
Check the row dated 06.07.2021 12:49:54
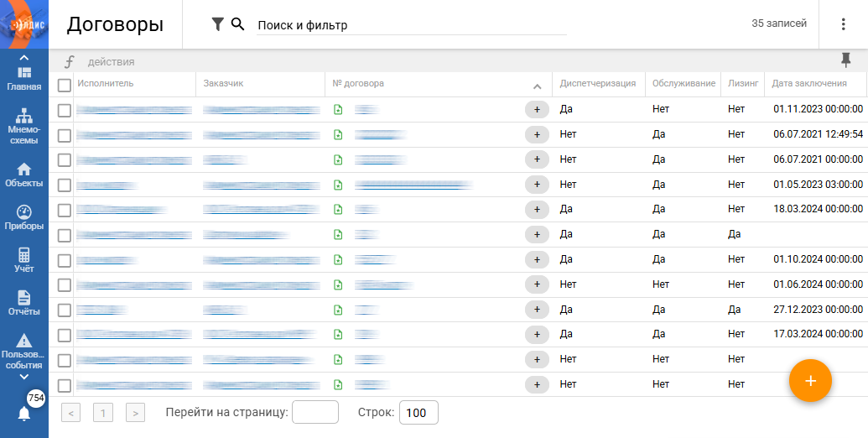click(x=65, y=135)
